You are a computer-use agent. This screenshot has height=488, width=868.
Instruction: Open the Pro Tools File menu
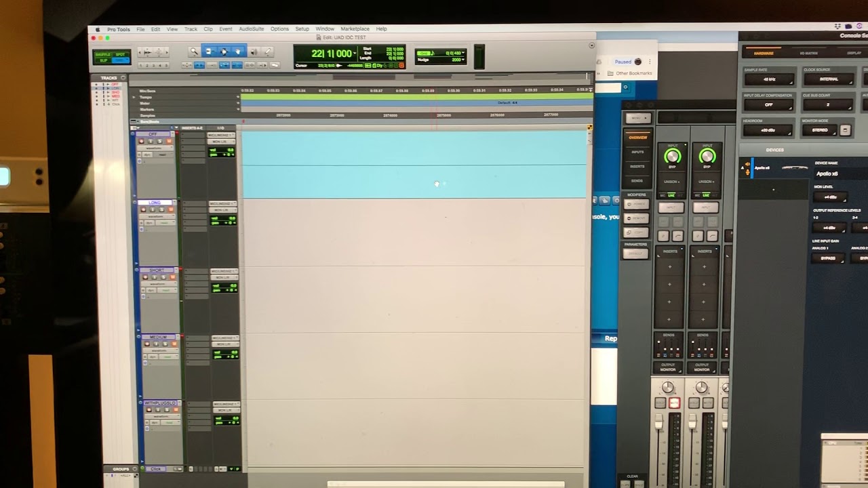click(140, 29)
